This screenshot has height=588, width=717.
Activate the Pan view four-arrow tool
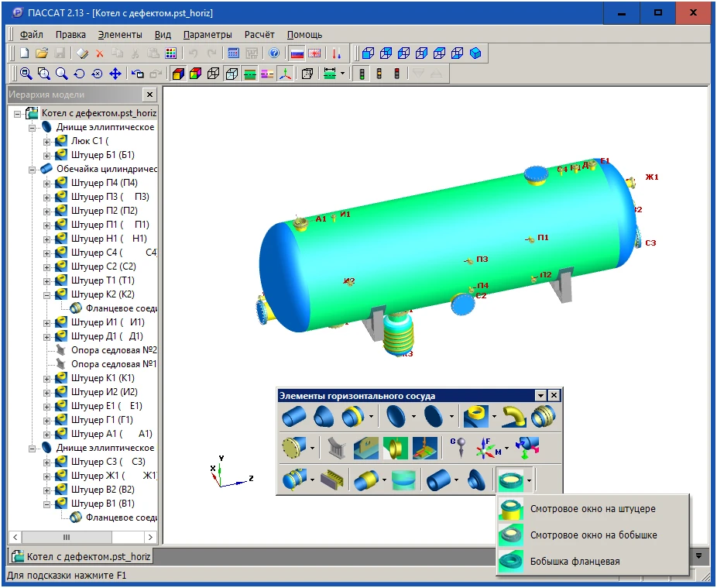(115, 74)
